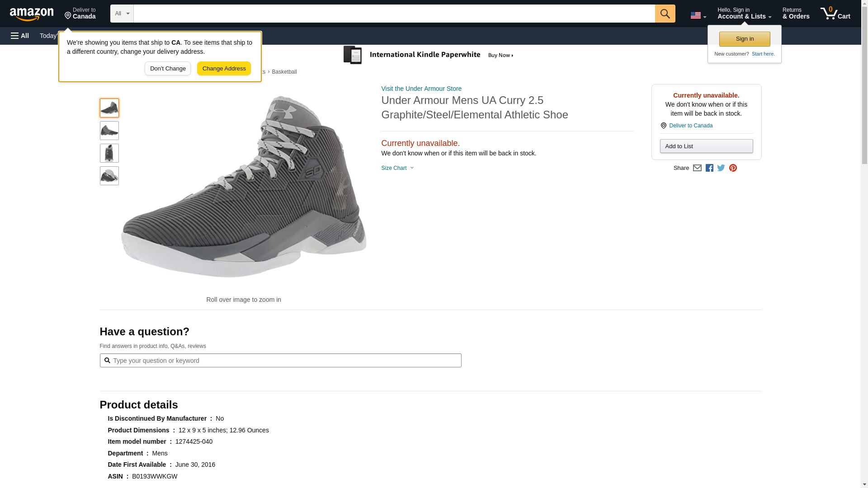Expand the search category All dropdown
The width and height of the screenshot is (868, 488).
pyautogui.click(x=122, y=14)
